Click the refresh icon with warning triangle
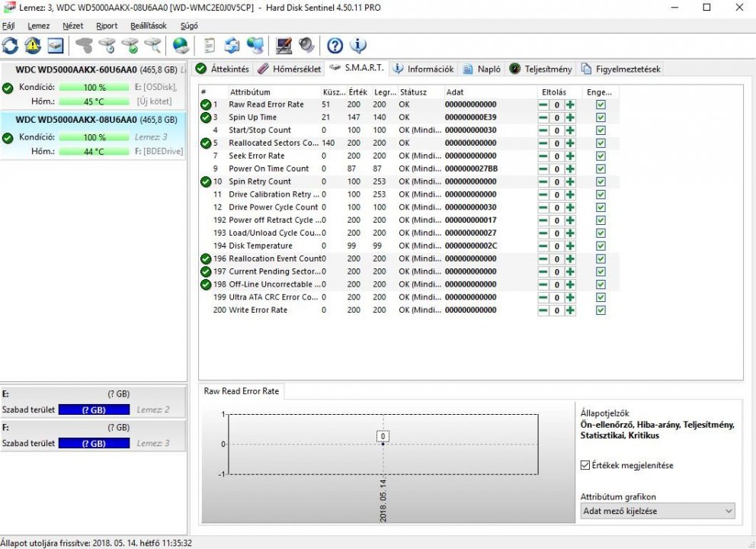 [x=33, y=46]
